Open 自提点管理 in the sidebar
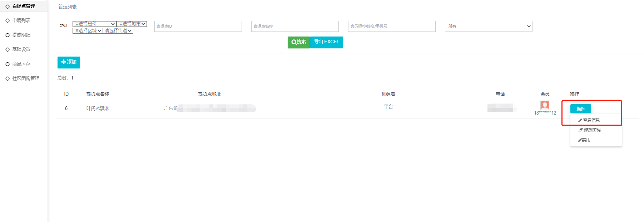The width and height of the screenshot is (644, 222). (23, 6)
